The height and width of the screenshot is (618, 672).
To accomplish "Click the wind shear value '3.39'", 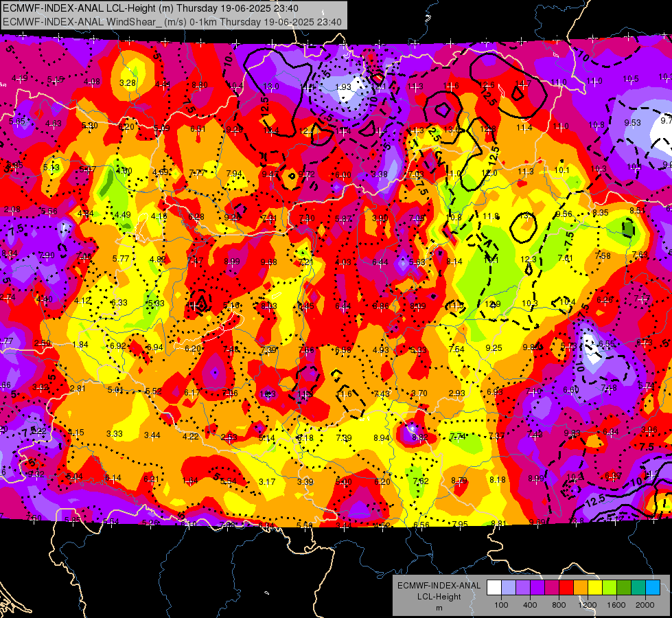I will coord(305,481).
